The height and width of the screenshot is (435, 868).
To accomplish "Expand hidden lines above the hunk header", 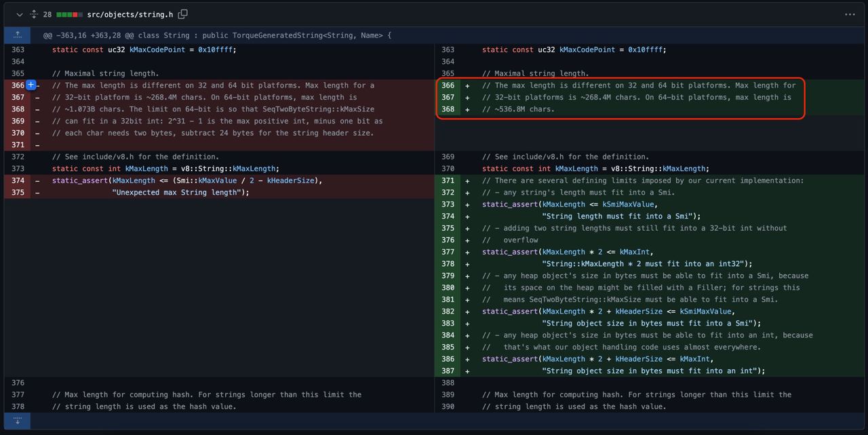I will (x=18, y=35).
